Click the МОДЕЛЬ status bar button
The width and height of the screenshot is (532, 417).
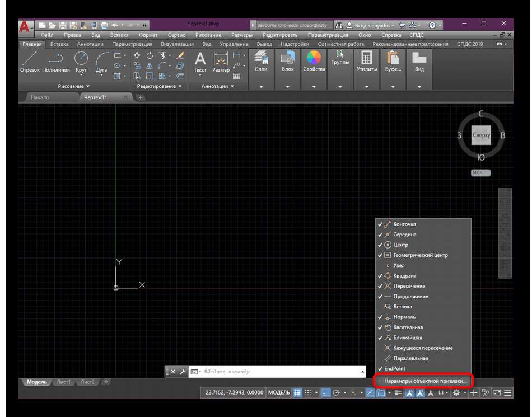pyautogui.click(x=279, y=393)
